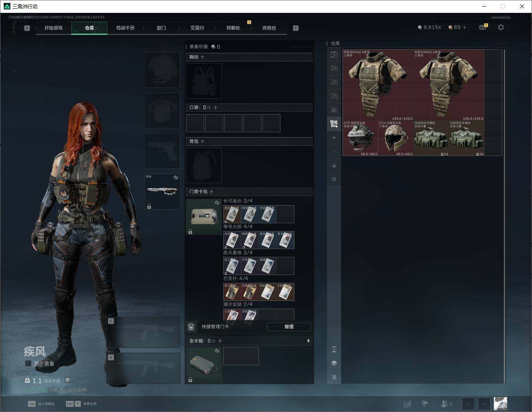Click the 9,915K currency balance
This screenshot has width=532, height=412.
(430, 27)
